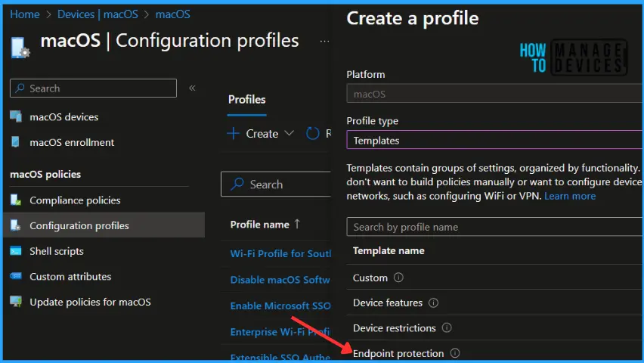Viewport: 644px width, 363px height.
Task: Show info for Endpoint protection template
Action: point(455,353)
